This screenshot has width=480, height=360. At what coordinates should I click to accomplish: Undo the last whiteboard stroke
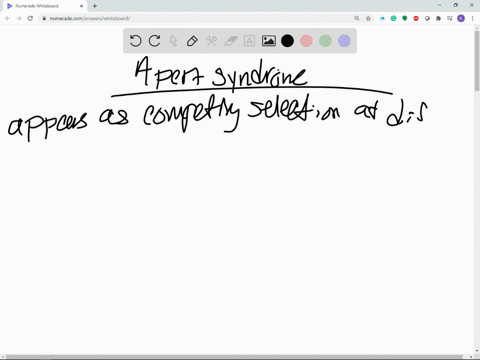(135, 41)
